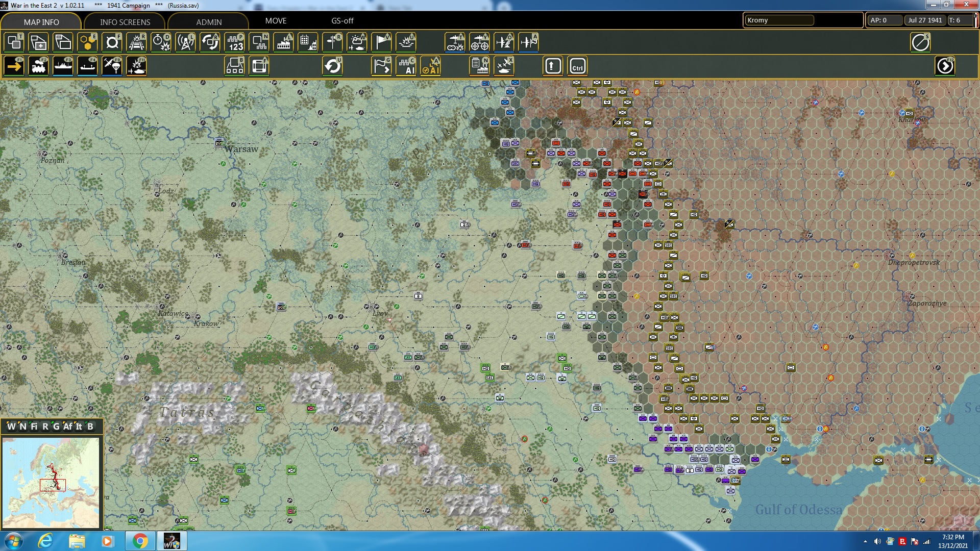Click the Air AI assist icon
The height and width of the screenshot is (551, 980).
pos(431,66)
